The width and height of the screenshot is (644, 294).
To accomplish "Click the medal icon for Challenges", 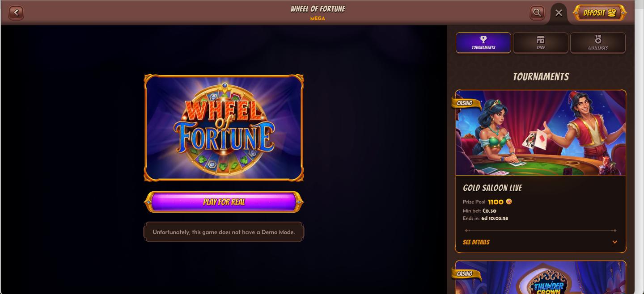I will click(598, 40).
